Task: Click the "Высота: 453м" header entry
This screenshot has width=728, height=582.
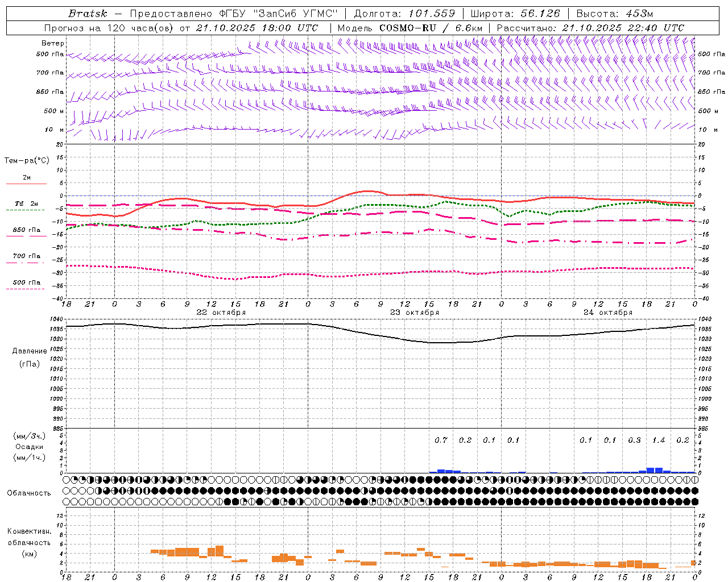Action: click(614, 14)
